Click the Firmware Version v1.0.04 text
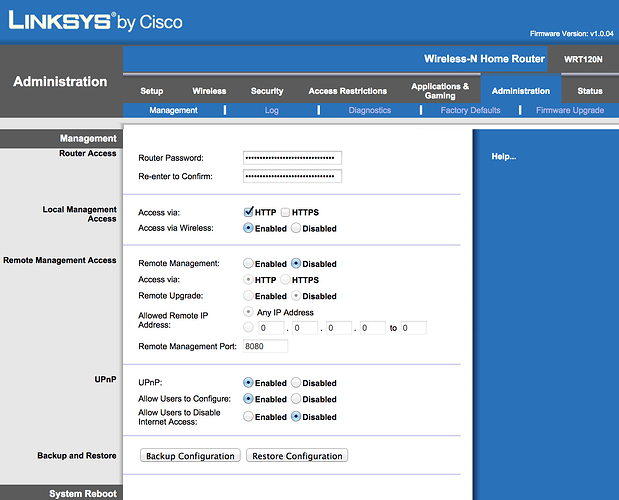The height and width of the screenshot is (500, 619). (572, 34)
